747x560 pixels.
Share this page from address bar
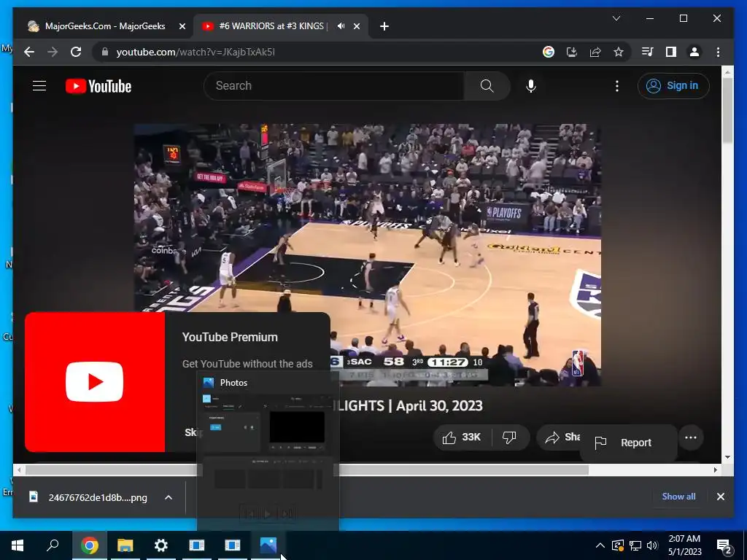click(x=595, y=52)
